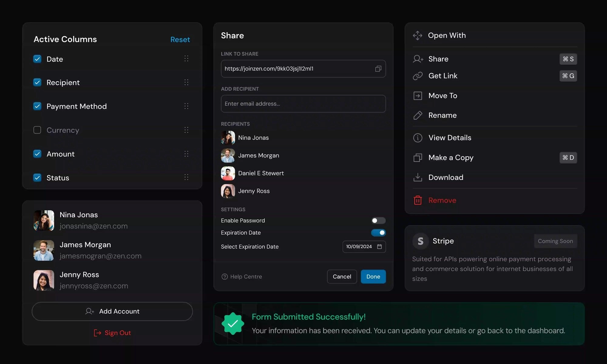The height and width of the screenshot is (364, 607).
Task: Click the Add Account button
Action: (112, 311)
